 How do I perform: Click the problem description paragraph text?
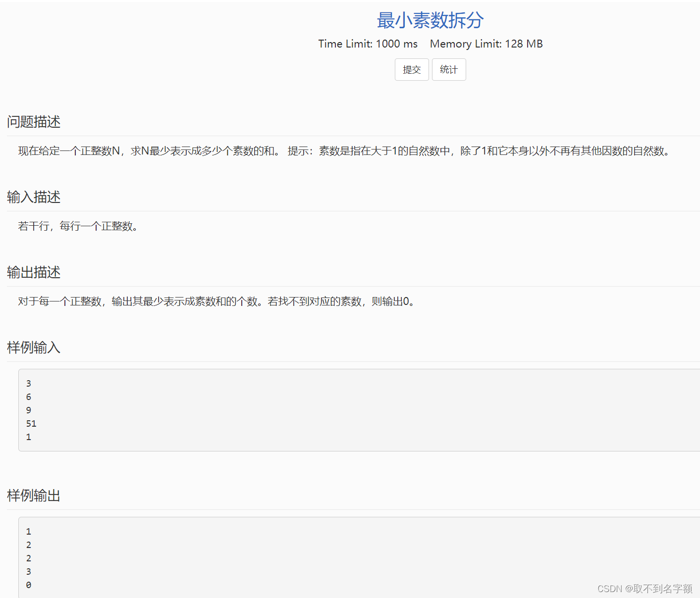342,151
